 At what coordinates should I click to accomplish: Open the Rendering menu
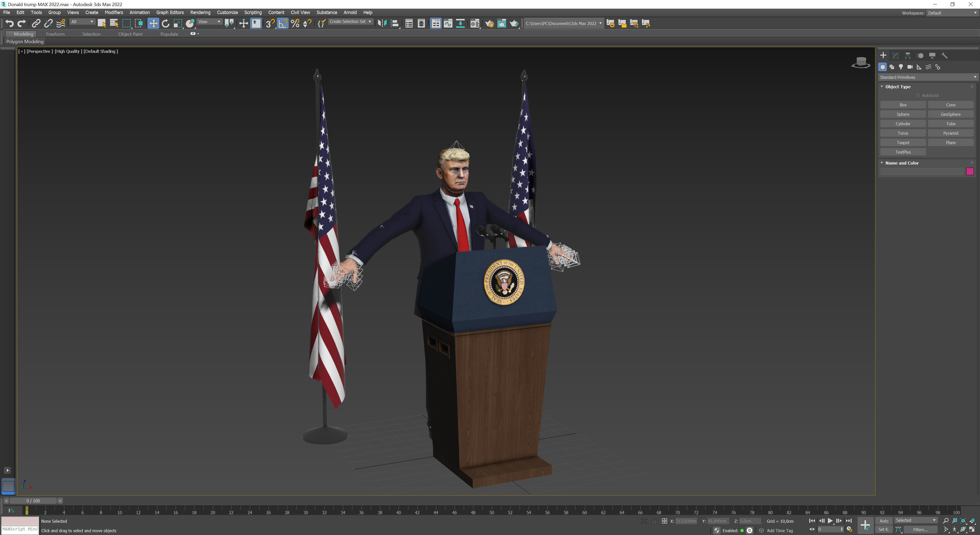[200, 13]
